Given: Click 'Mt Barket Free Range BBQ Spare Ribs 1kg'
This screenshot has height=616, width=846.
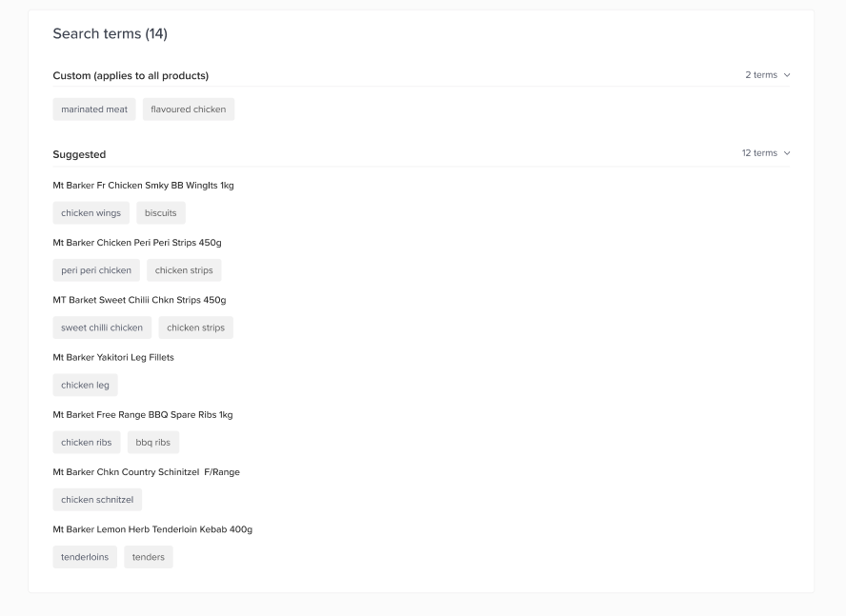Looking at the screenshot, I should click(143, 415).
